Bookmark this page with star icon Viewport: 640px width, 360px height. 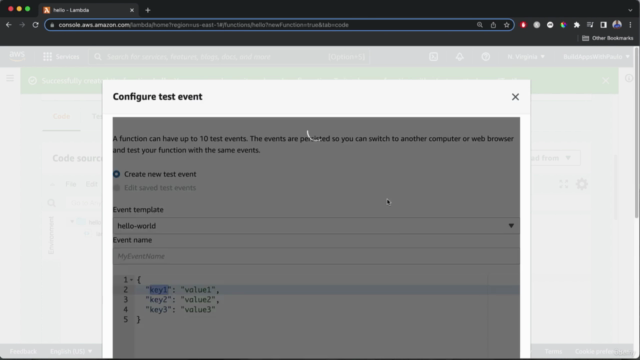(x=507, y=25)
